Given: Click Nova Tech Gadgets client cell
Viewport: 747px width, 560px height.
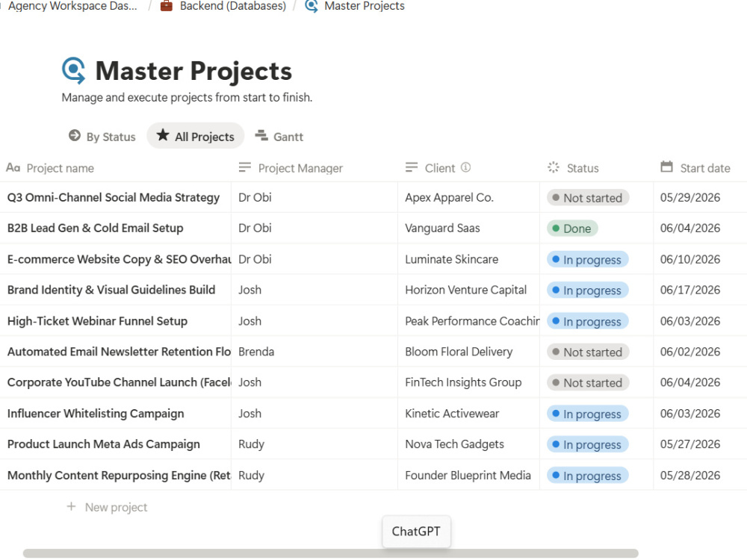Looking at the screenshot, I should 469,444.
